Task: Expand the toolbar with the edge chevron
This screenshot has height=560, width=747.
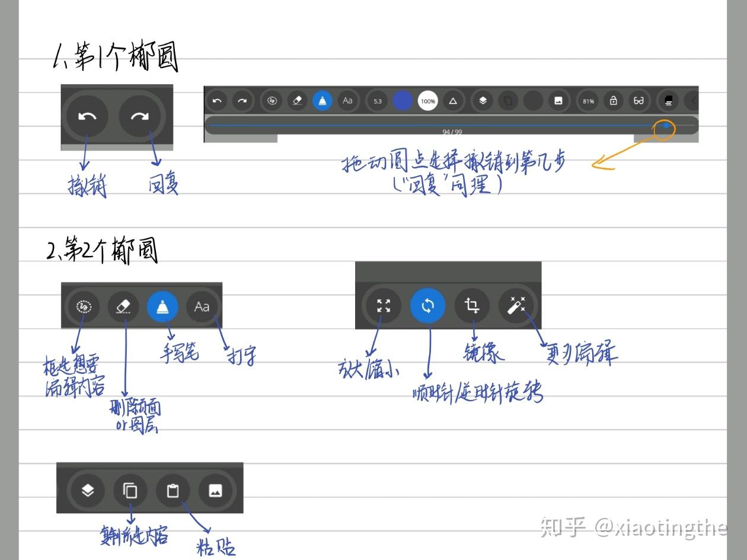Action: tap(692, 101)
